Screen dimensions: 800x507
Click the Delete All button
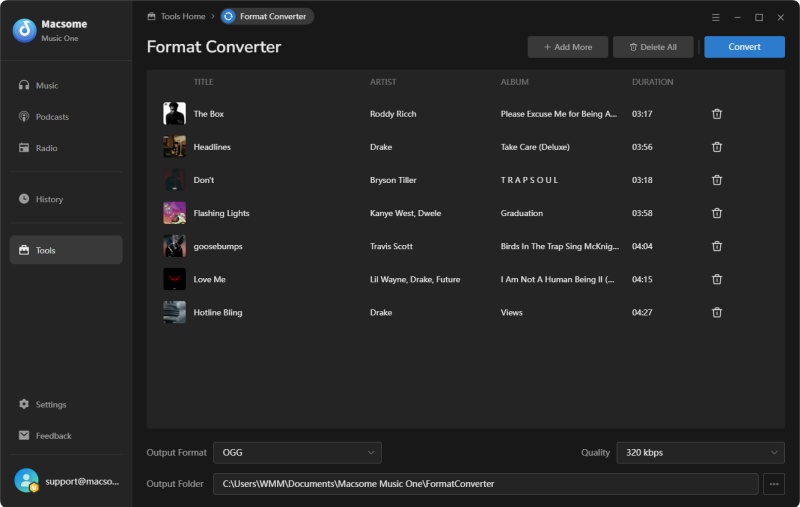point(653,47)
